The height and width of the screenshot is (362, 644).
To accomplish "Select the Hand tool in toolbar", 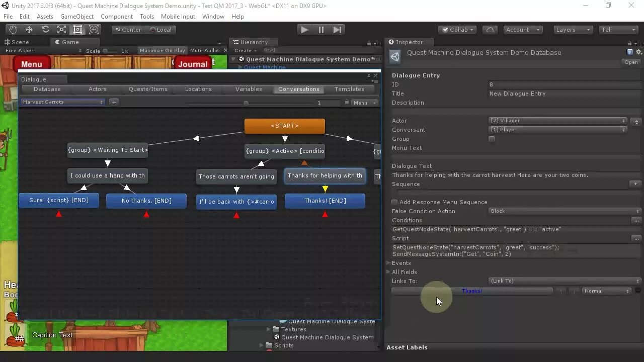I will coord(13,30).
